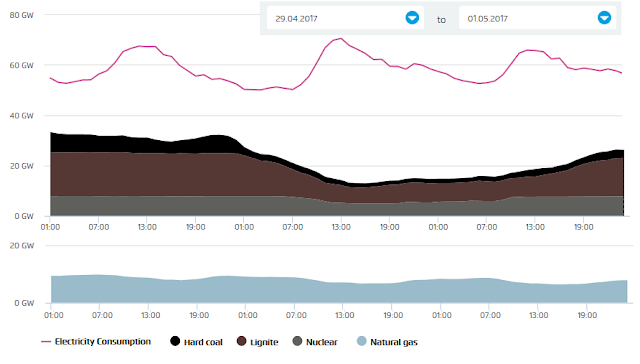Click the 60 GW axis label
The image size is (640, 364).
coord(22,65)
